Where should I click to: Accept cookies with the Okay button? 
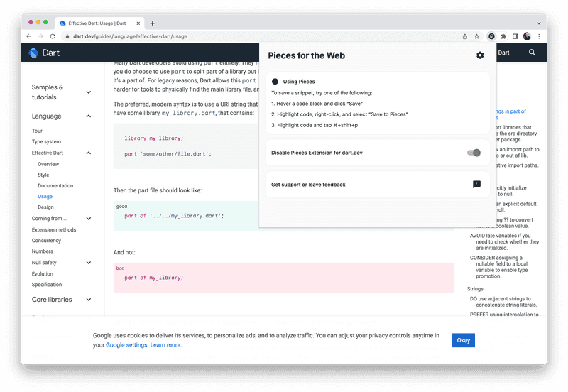point(464,340)
